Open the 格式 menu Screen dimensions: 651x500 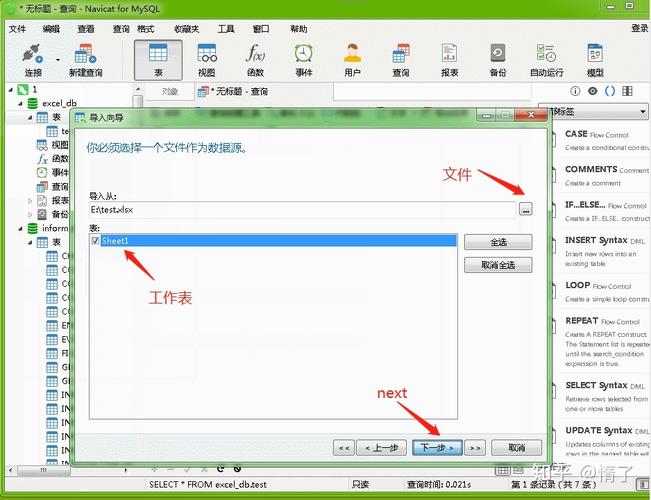[146, 29]
